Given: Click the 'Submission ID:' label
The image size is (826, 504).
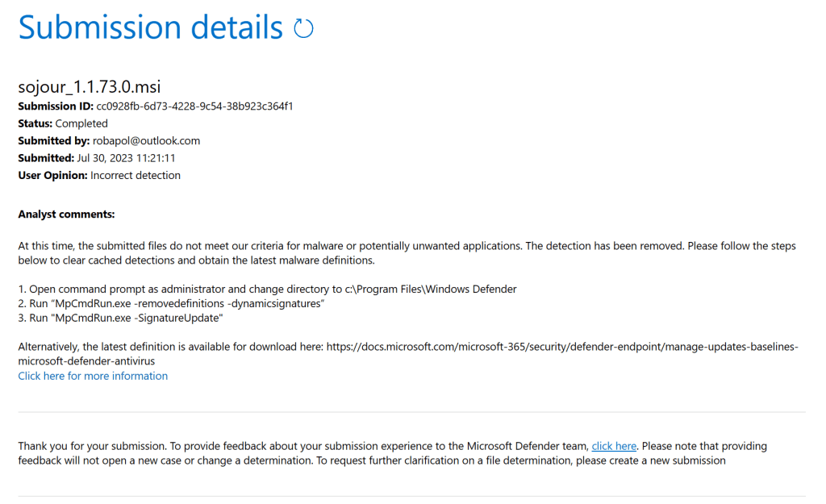Looking at the screenshot, I should click(x=56, y=106).
